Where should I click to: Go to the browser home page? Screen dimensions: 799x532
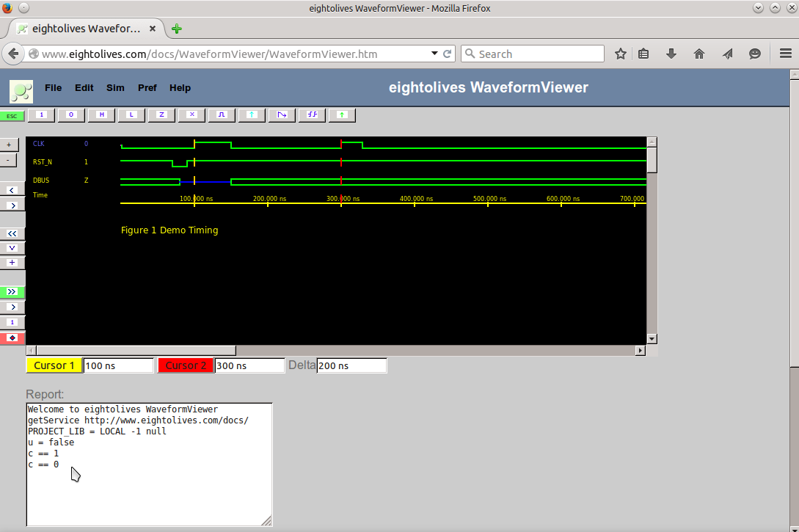[x=699, y=54]
